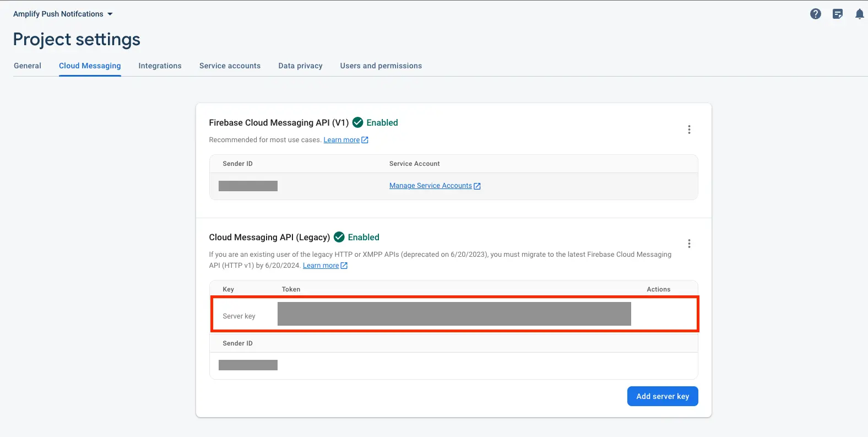Image resolution: width=868 pixels, height=437 pixels.
Task: Click external link icon beside Manage Service Accounts
Action: 477,186
